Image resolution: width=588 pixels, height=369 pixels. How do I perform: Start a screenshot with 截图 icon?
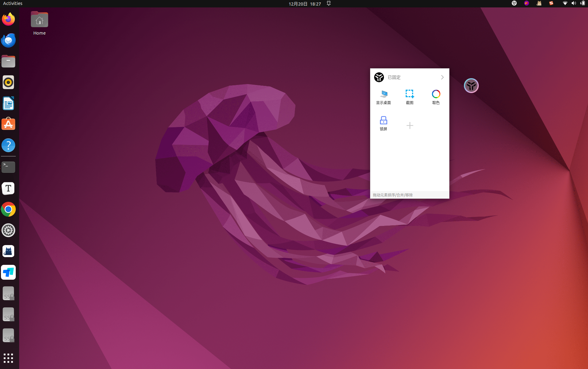[410, 97]
